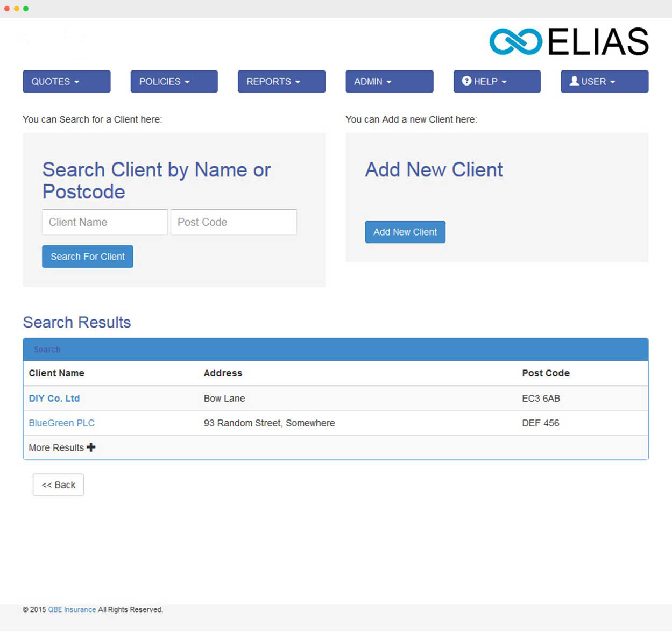Click the ELIAS infinity logo icon
The image size is (672, 633).
pos(515,41)
